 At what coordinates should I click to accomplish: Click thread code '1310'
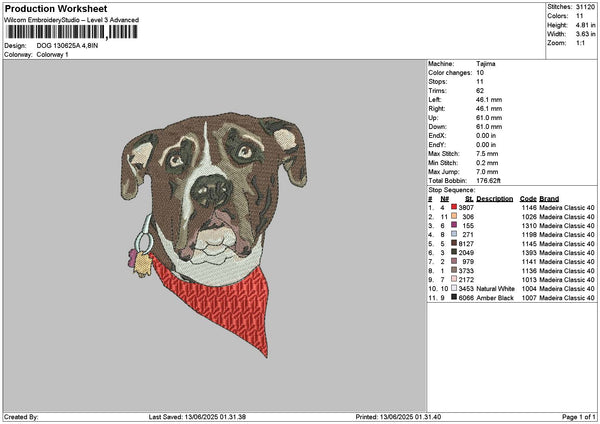pyautogui.click(x=529, y=226)
